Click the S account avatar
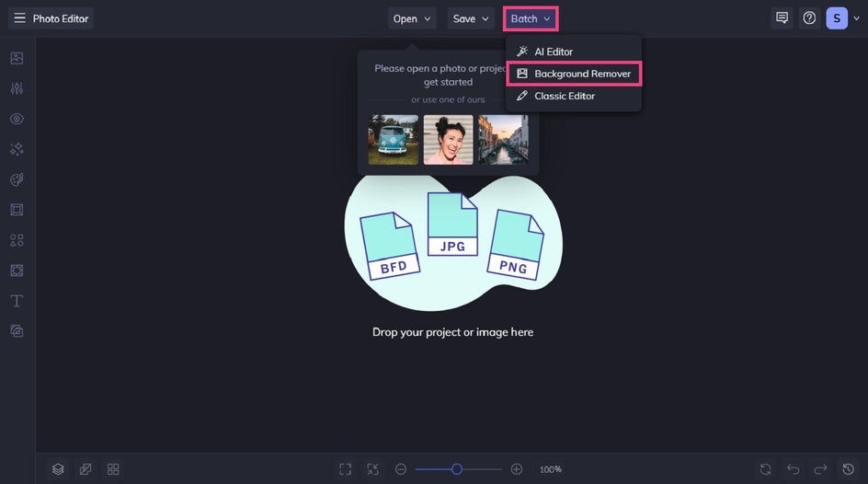868x484 pixels. 837,18
